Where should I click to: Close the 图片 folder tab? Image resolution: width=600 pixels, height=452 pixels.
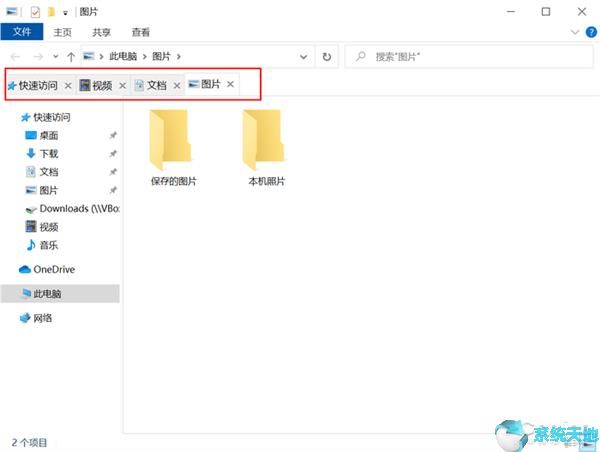click(x=230, y=84)
